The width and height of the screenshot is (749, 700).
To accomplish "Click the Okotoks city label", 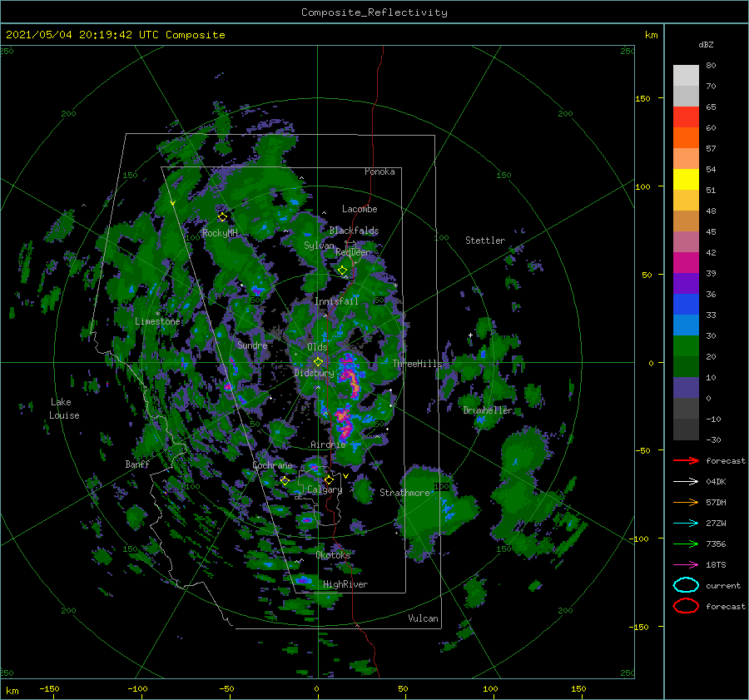I will 333,554.
